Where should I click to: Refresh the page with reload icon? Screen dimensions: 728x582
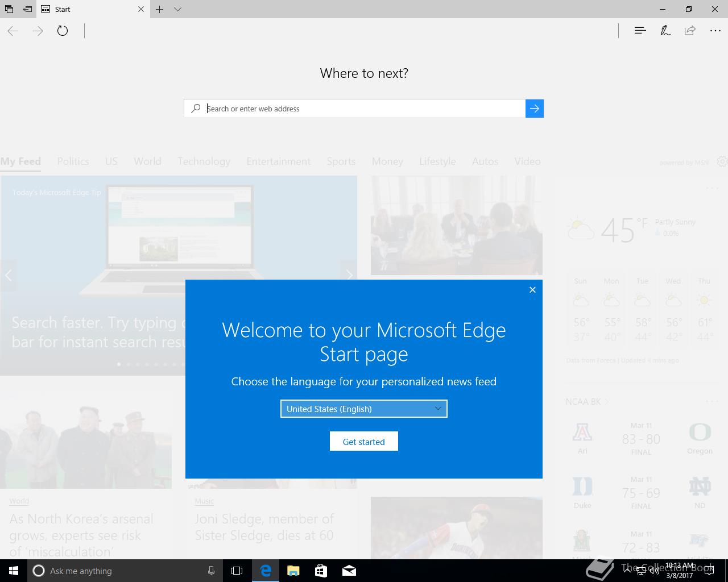coord(63,31)
